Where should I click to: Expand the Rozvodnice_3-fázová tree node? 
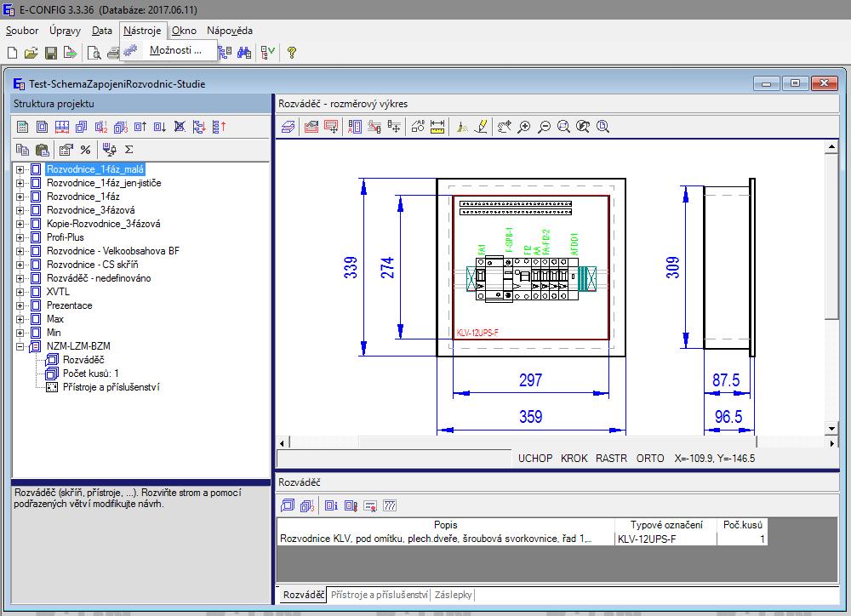pyautogui.click(x=20, y=210)
